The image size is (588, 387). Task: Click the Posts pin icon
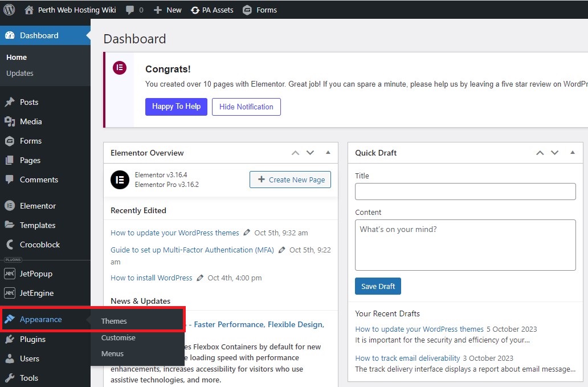click(10, 102)
